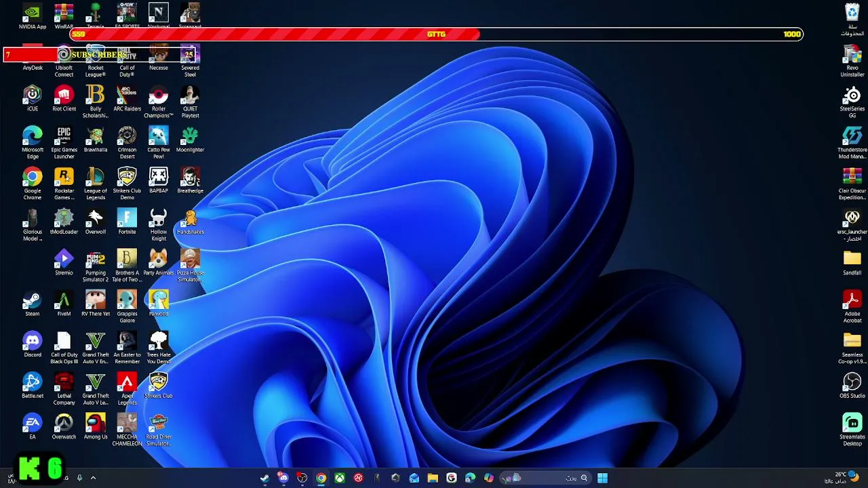Launch Adobe Acrobat from the desktop
The height and width of the screenshot is (488, 868).
[852, 307]
